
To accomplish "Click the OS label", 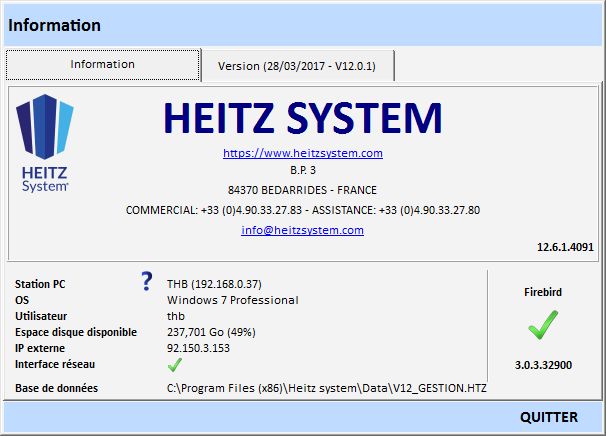I will click(x=22, y=300).
